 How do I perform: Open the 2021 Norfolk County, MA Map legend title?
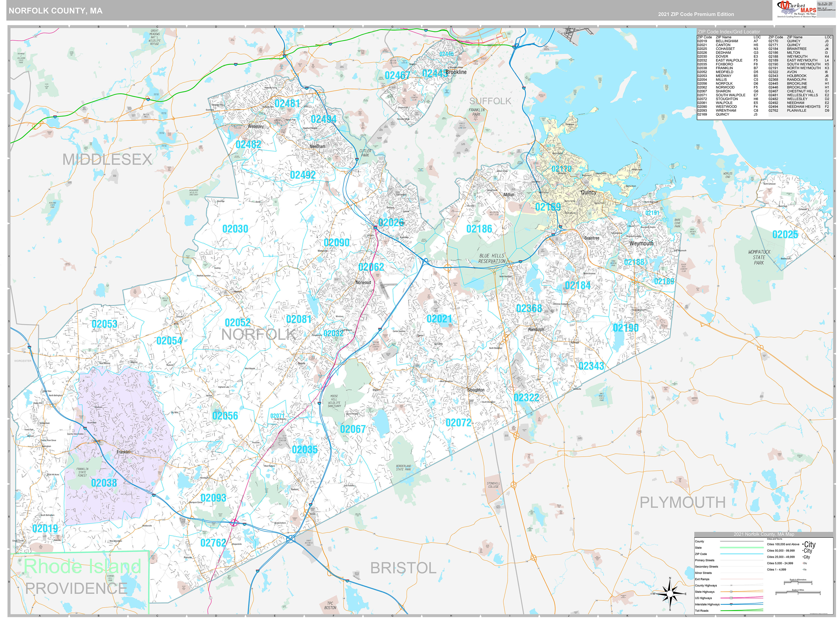click(x=764, y=534)
